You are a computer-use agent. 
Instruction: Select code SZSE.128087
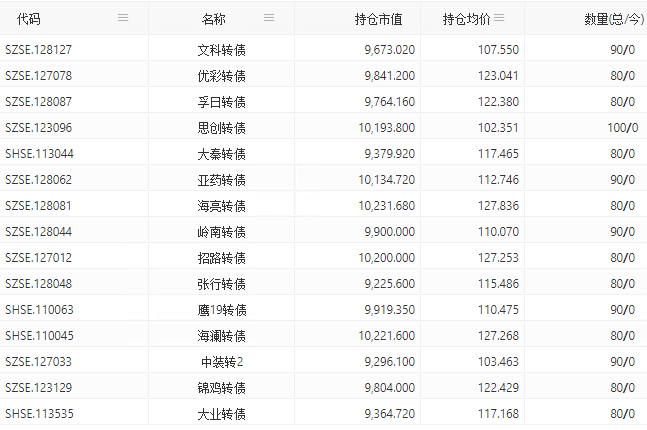point(38,102)
